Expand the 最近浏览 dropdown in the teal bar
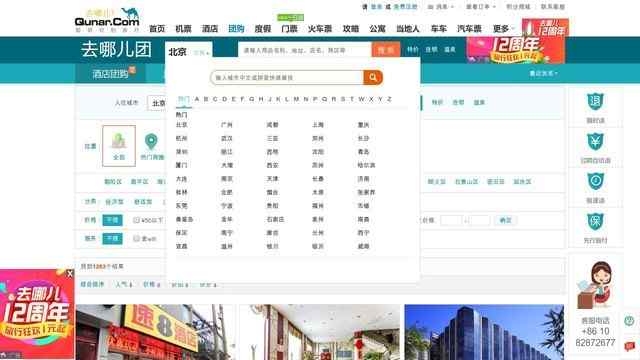The image size is (640, 360). click(x=543, y=73)
